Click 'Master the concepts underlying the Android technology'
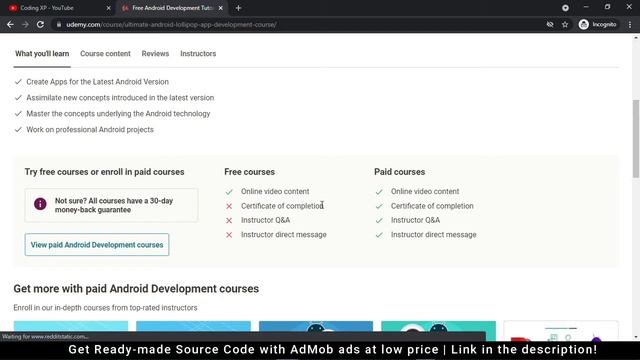Screen dimensions: 640x360 [118, 113]
